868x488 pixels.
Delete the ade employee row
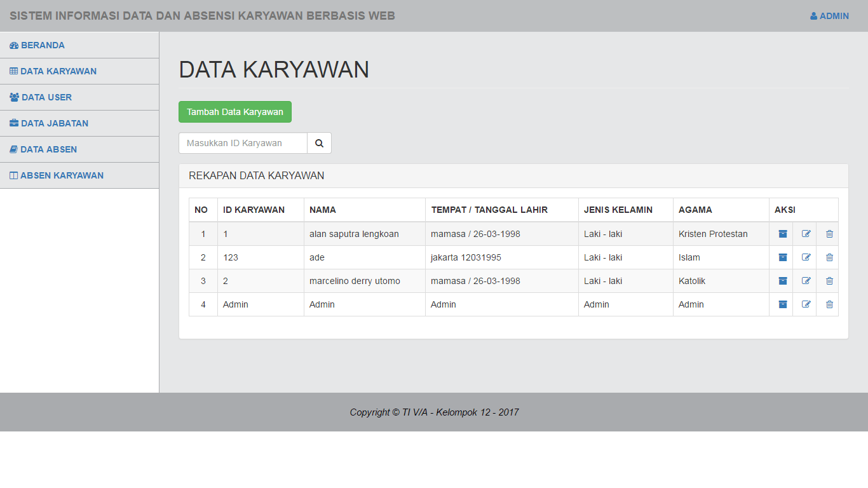829,257
